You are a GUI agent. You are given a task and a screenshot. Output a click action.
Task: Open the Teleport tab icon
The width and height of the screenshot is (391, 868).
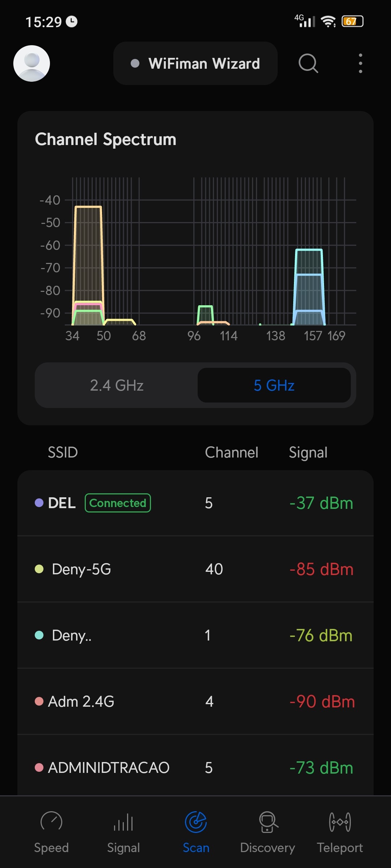340,822
